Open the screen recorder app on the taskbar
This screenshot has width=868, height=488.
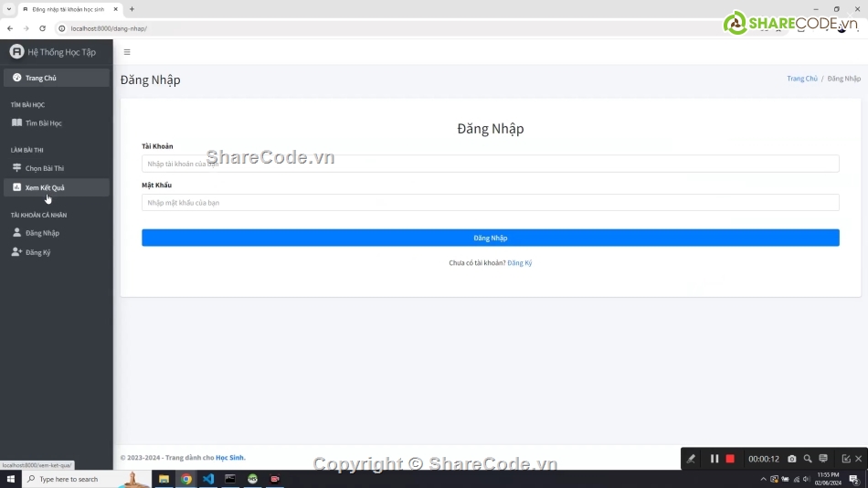point(275,479)
